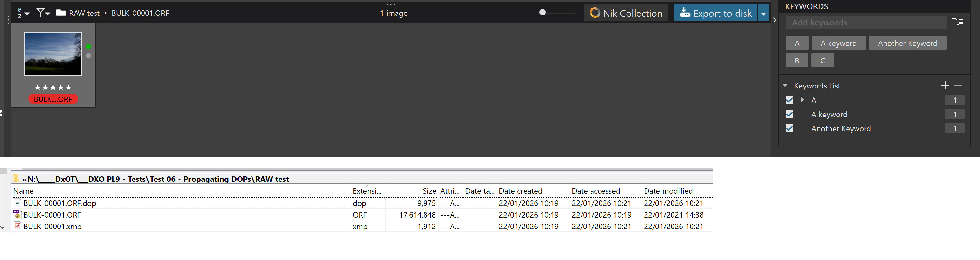980x260 pixels.
Task: Open Export to disk dropdown arrow
Action: (x=763, y=13)
